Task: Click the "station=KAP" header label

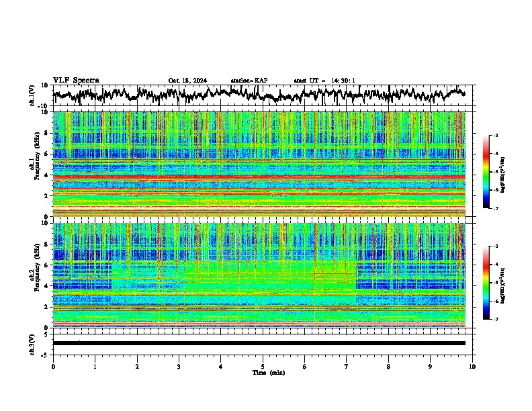Action: (x=249, y=81)
